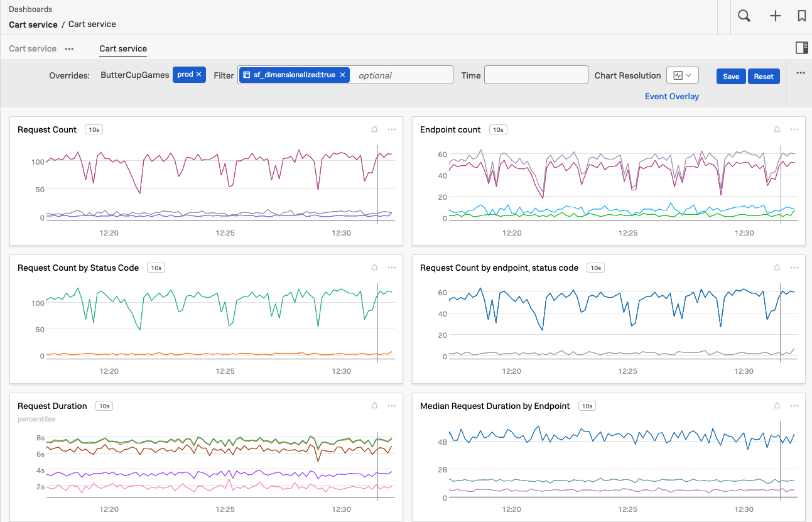Image resolution: width=812 pixels, height=522 pixels.
Task: Click the 10s badge on Endpoint count
Action: (x=498, y=129)
